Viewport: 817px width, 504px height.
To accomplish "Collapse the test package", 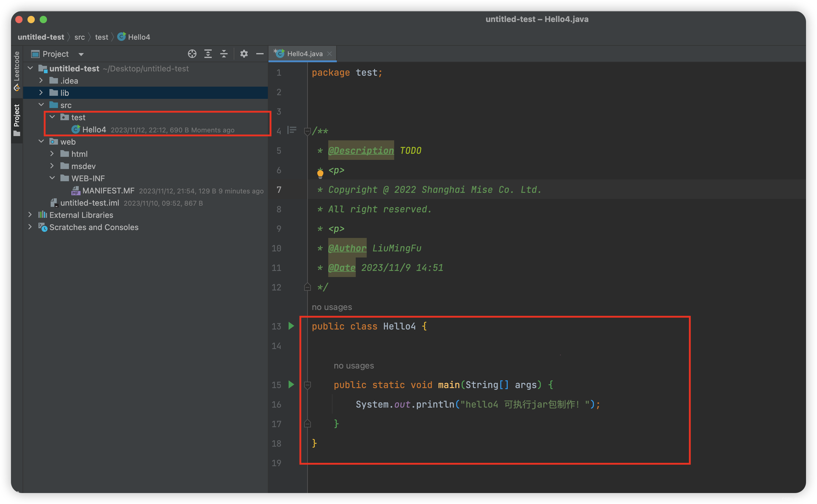I will tap(52, 117).
